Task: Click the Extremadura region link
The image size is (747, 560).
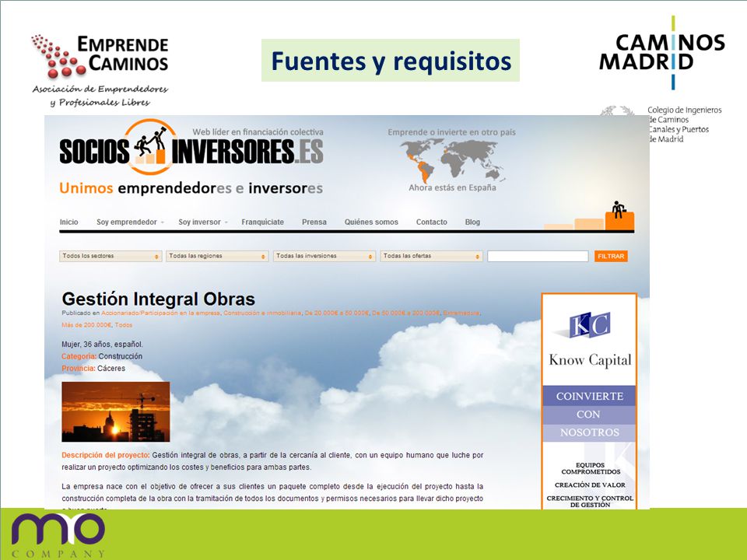Action: click(461, 313)
